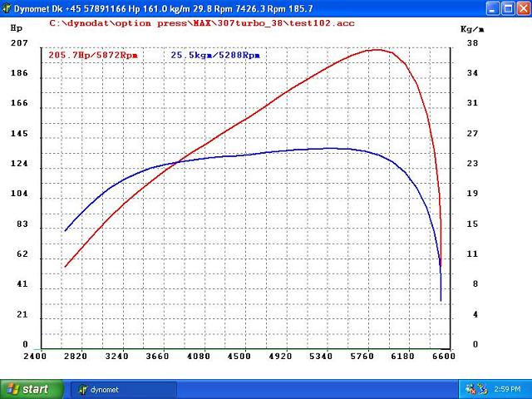Image resolution: width=532 pixels, height=399 pixels.
Task: Click the Kg/m axis title
Action: 470,28
